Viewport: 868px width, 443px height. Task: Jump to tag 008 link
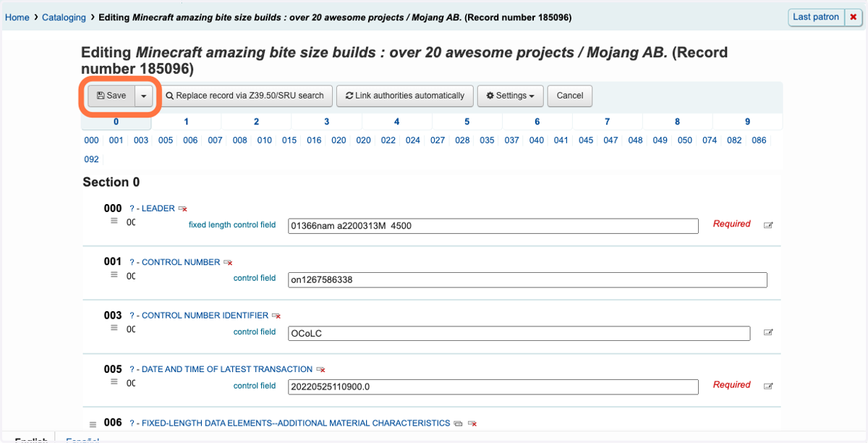click(239, 140)
